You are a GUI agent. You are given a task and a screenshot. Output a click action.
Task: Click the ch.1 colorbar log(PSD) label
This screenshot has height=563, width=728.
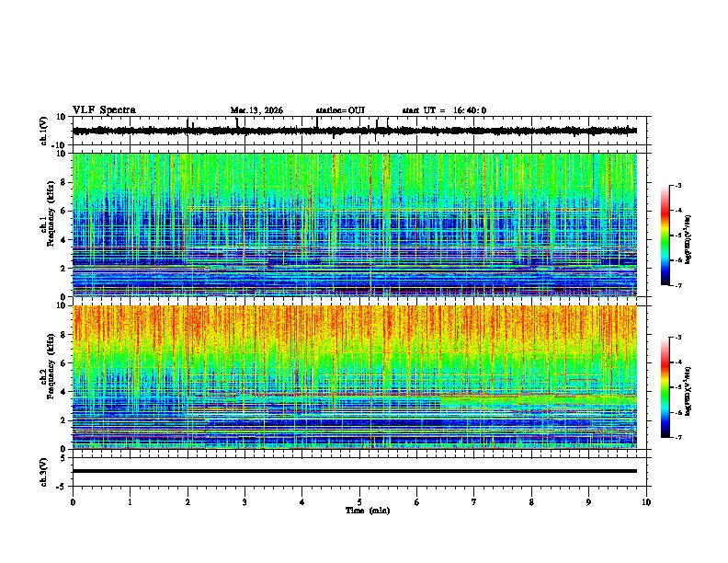688,240
